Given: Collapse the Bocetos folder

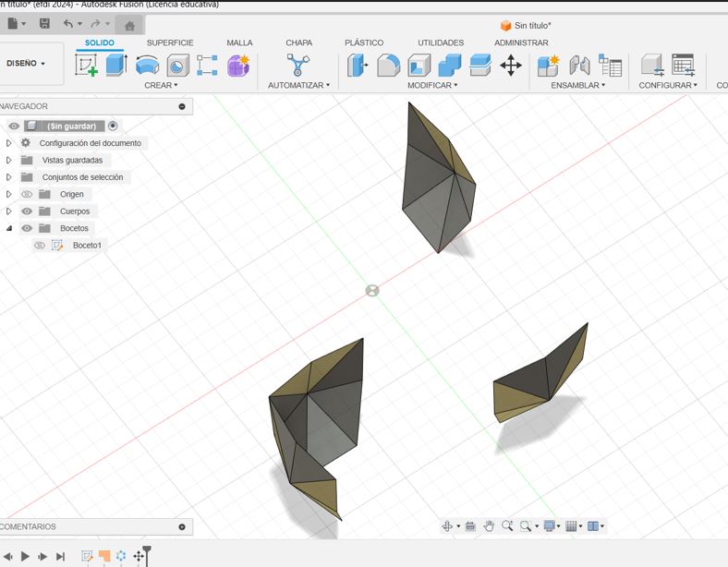Looking at the screenshot, I should [x=8, y=228].
